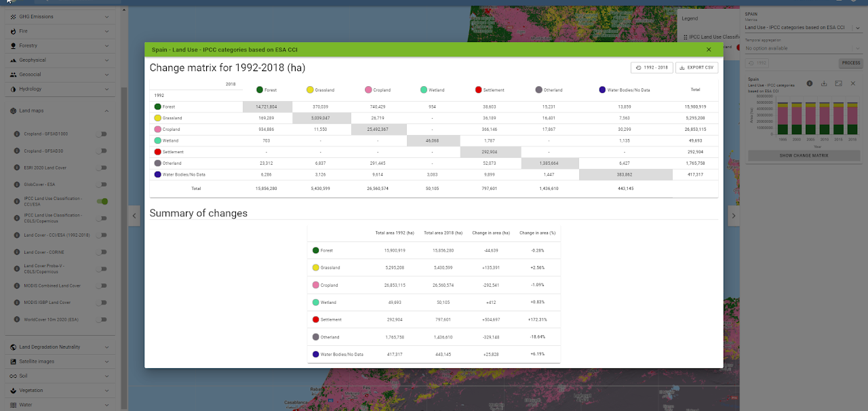Expand the Spain chart to fullscreen

[838, 83]
